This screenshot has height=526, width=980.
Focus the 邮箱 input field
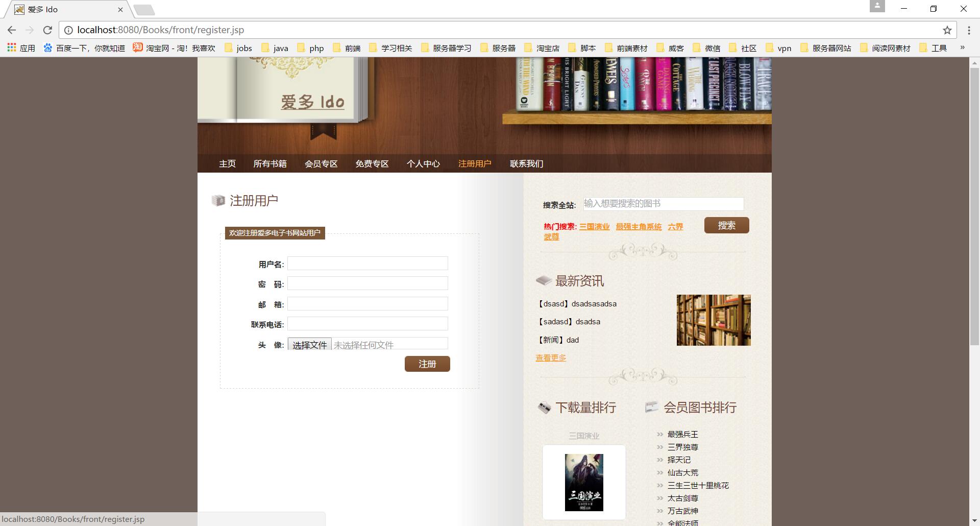point(367,304)
